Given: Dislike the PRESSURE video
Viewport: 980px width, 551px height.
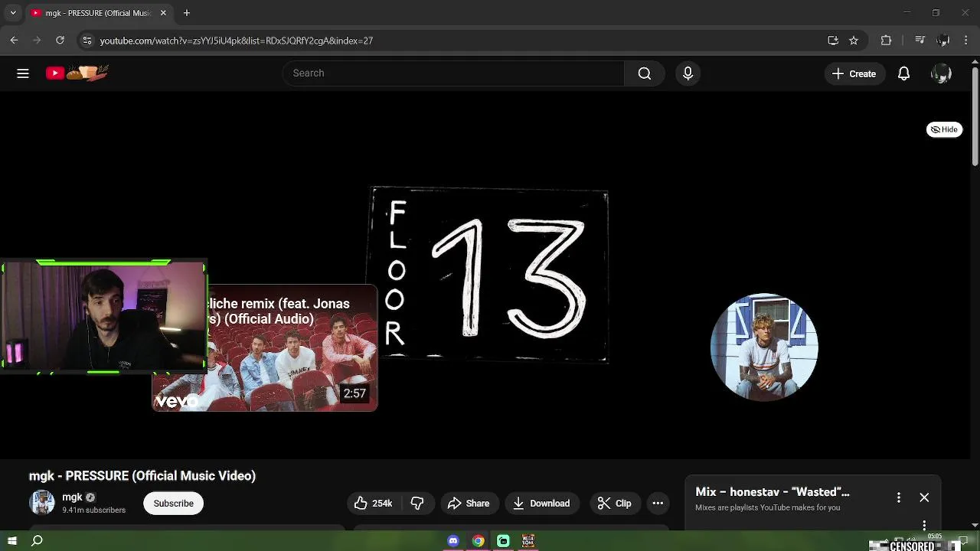Looking at the screenshot, I should coord(417,503).
